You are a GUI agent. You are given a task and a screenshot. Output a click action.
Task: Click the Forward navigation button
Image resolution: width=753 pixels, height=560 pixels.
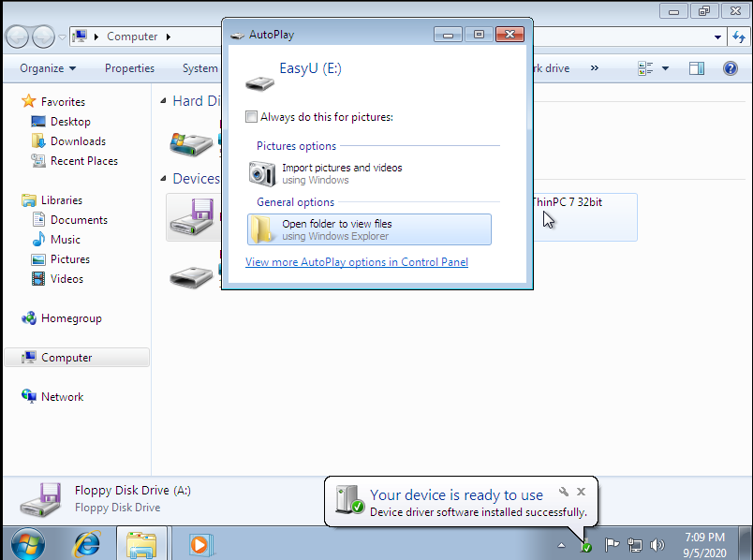click(x=43, y=37)
